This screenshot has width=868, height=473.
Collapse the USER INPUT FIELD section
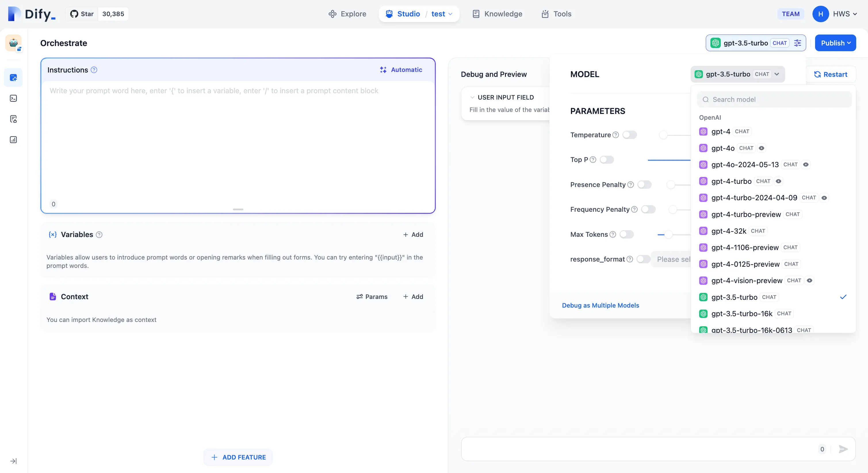tap(473, 98)
